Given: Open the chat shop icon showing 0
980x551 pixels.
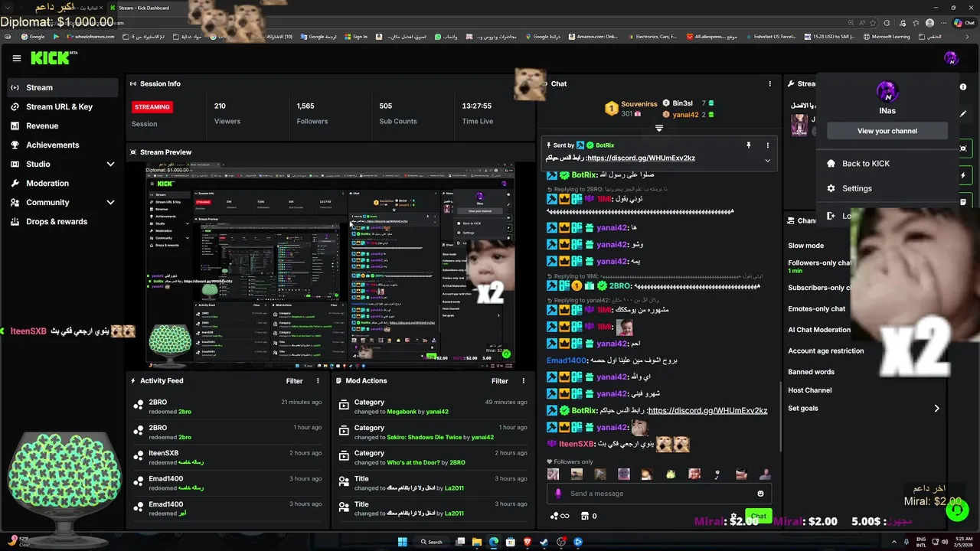Looking at the screenshot, I should 589,516.
